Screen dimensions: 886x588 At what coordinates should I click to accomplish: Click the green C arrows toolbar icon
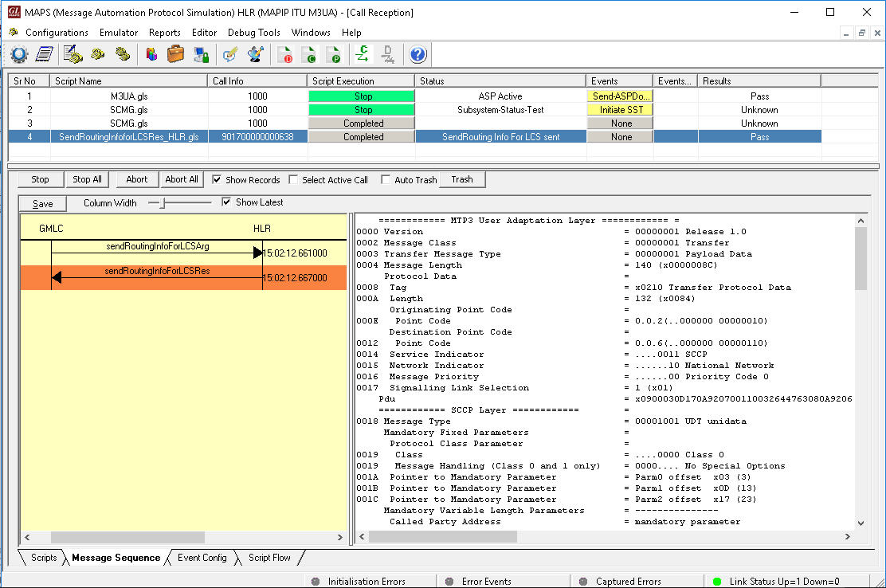pyautogui.click(x=363, y=54)
